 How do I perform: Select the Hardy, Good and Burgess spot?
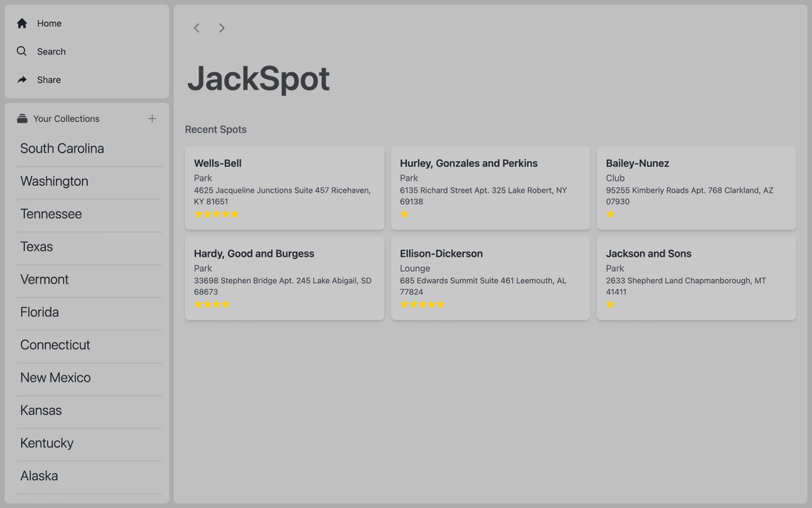(x=284, y=278)
